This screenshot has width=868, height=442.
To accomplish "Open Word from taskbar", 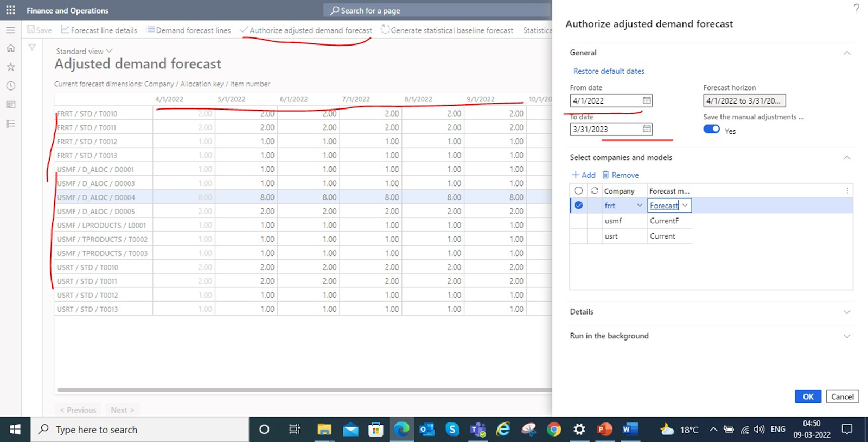I will pos(630,430).
